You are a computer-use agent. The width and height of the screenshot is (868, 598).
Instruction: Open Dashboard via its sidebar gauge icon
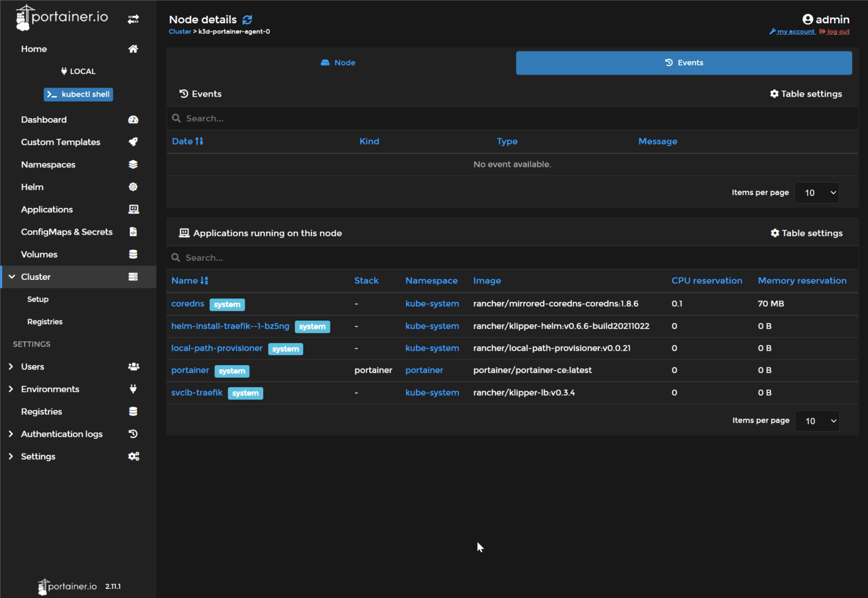point(133,119)
